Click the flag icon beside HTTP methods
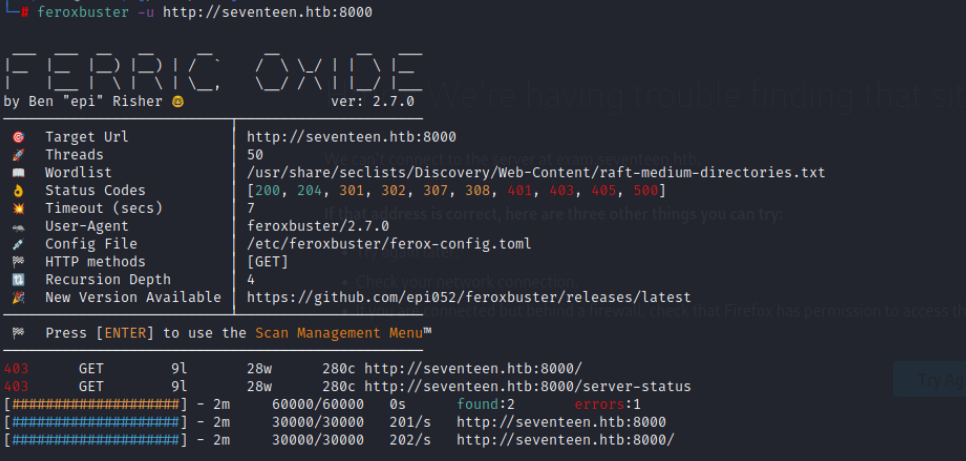This screenshot has height=461, width=966. (x=18, y=262)
